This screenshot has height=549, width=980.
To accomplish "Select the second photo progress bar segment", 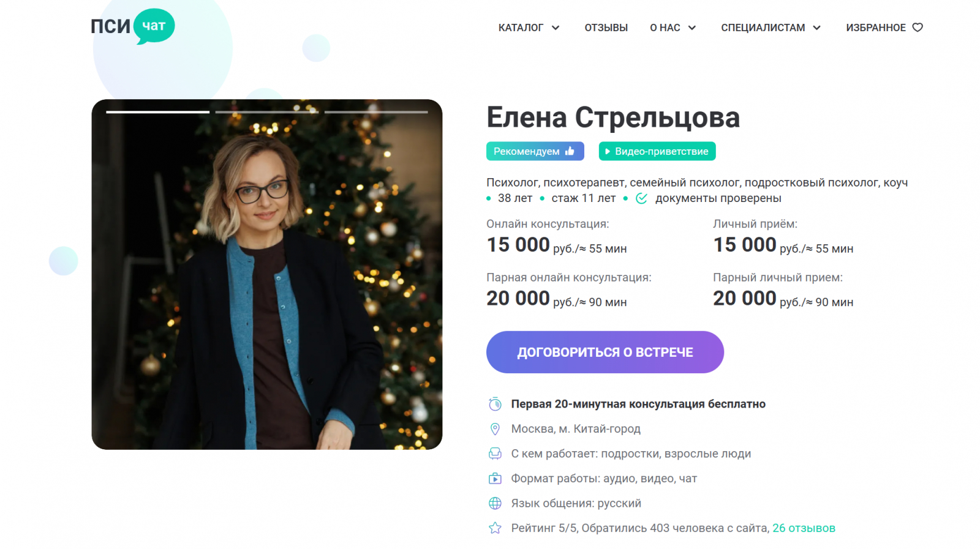I will 266,112.
